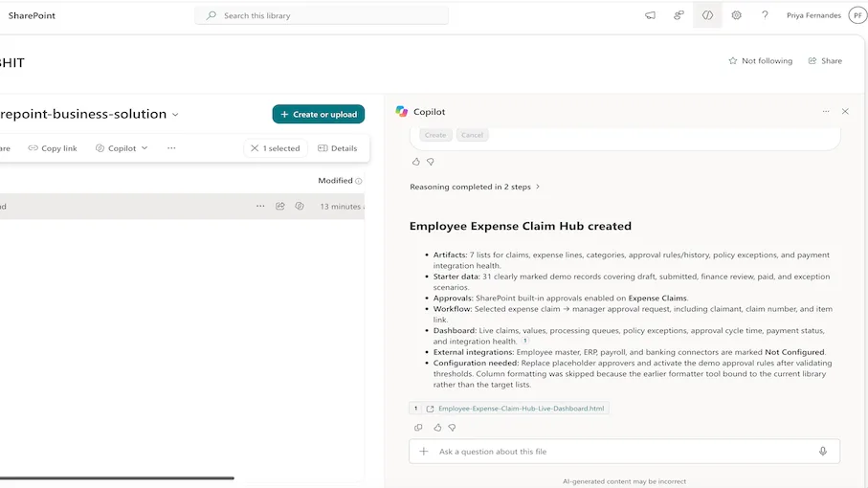
Task: Open toolbar more options ellipsis
Action: [x=171, y=147]
